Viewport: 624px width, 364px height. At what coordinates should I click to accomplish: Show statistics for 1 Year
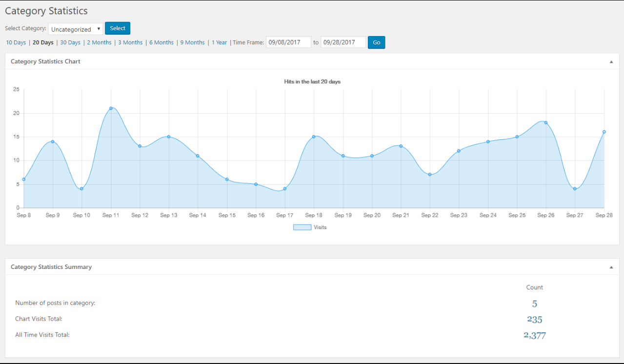219,42
